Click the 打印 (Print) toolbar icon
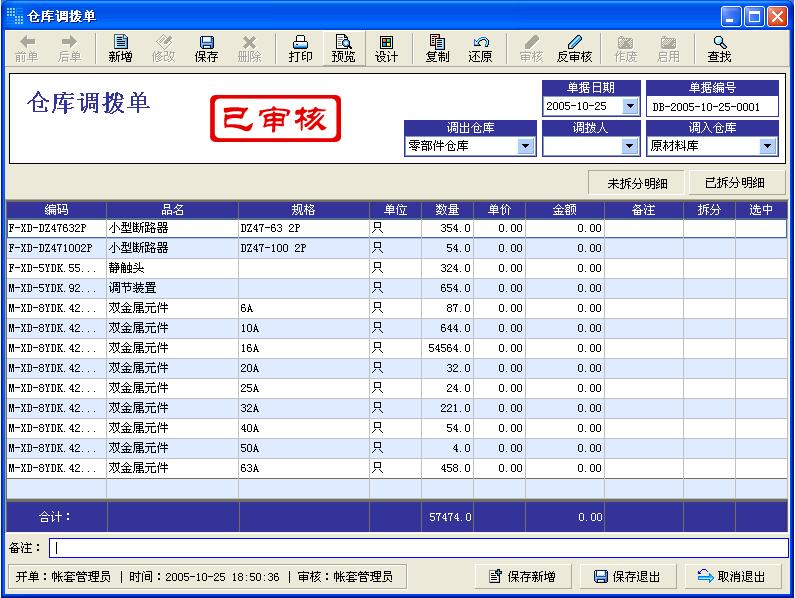 300,48
